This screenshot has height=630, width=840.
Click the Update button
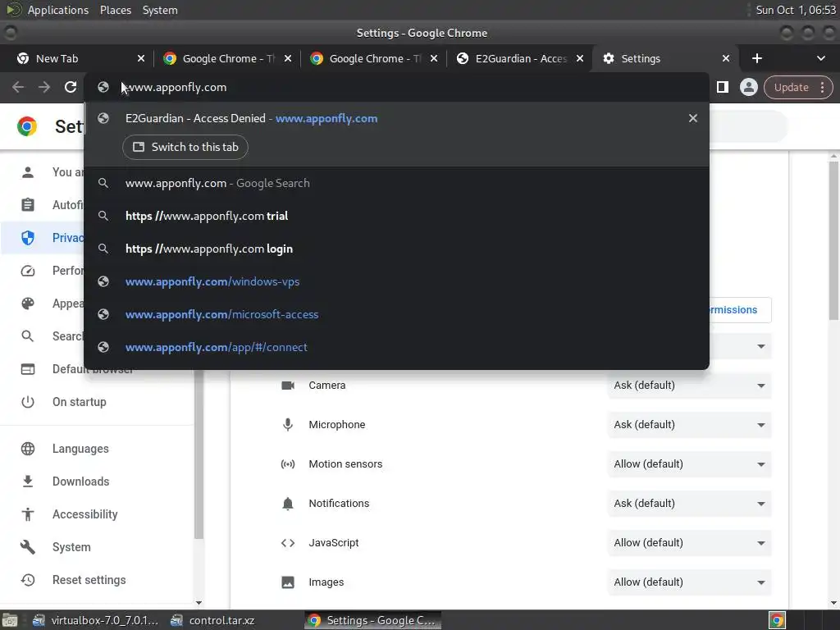tap(791, 87)
